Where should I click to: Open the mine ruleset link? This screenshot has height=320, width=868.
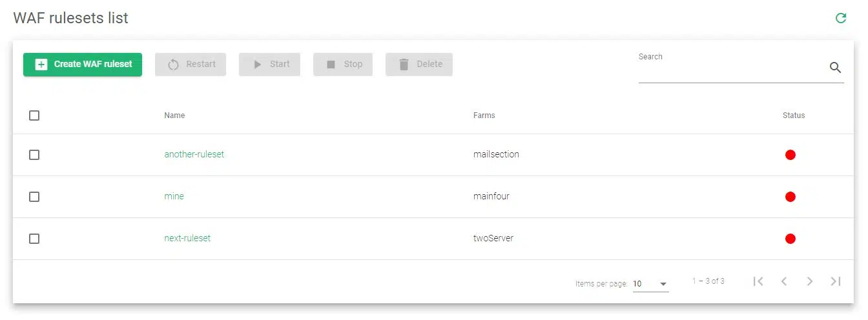(x=174, y=197)
